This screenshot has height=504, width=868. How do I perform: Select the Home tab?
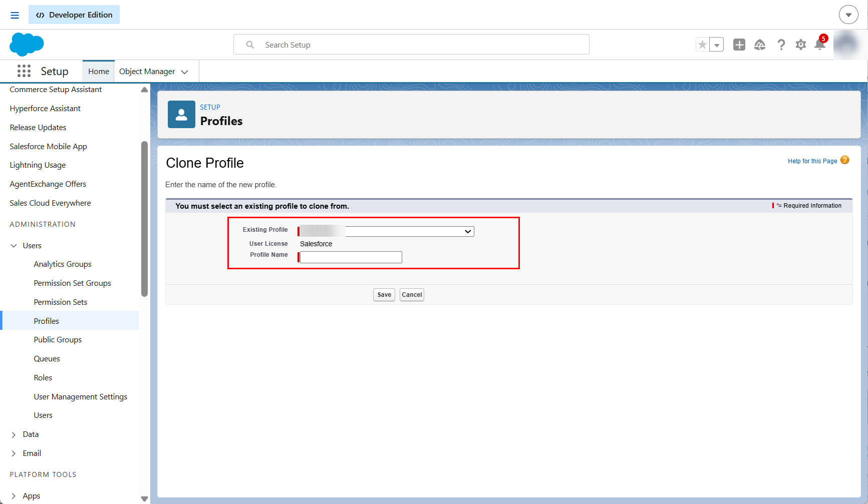pos(99,72)
